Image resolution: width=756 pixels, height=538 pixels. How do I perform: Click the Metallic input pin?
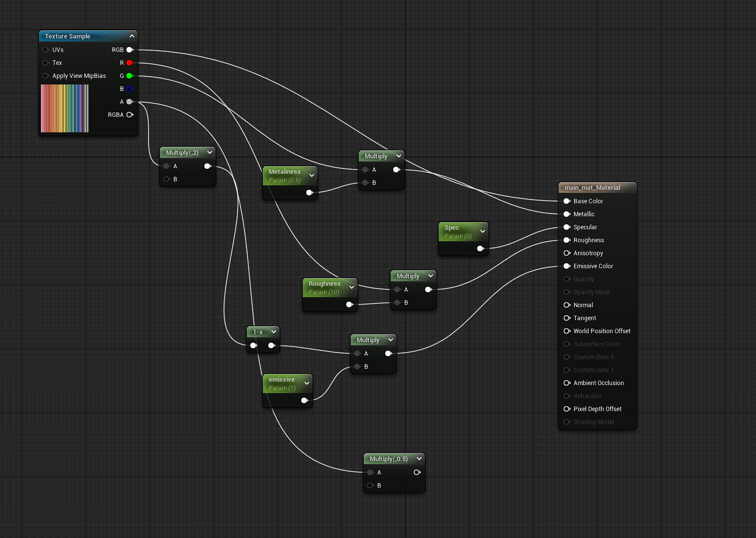[567, 214]
